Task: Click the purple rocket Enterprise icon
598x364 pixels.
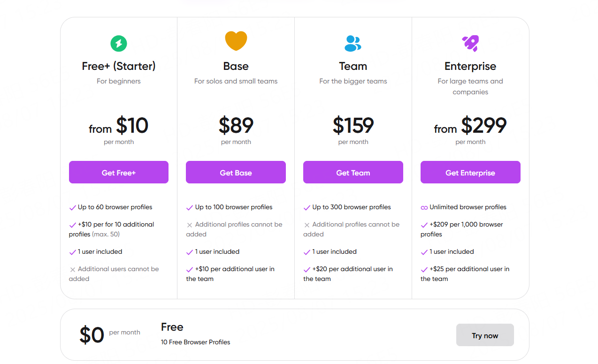Action: pos(470,43)
